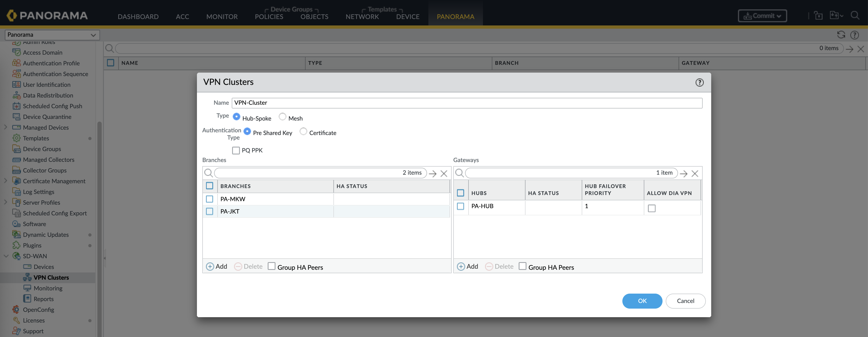Click OK to save VPN cluster

coord(642,301)
